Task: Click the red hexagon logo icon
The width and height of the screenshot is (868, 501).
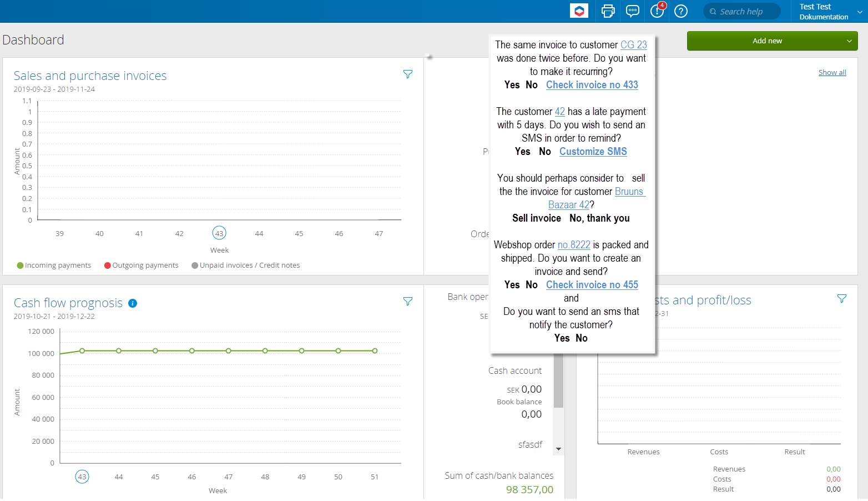Action: tap(579, 11)
